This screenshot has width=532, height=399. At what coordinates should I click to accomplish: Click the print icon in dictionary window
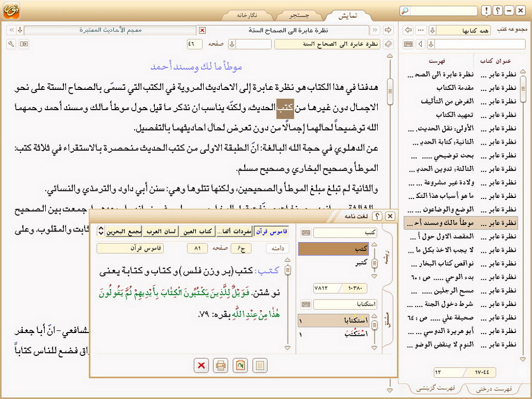tap(220, 365)
